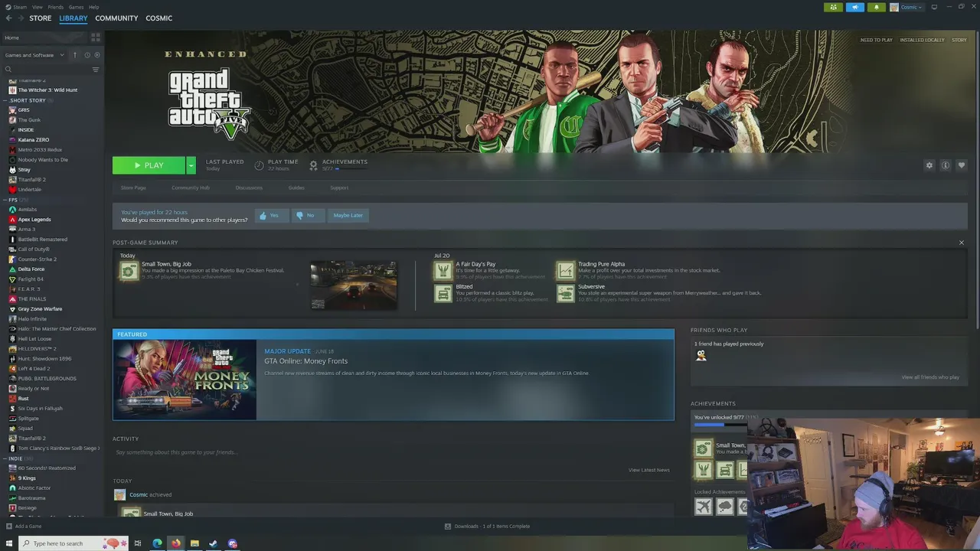The image size is (980, 551).
Task: Open Microsoft Edge on taskbar
Action: tap(157, 543)
